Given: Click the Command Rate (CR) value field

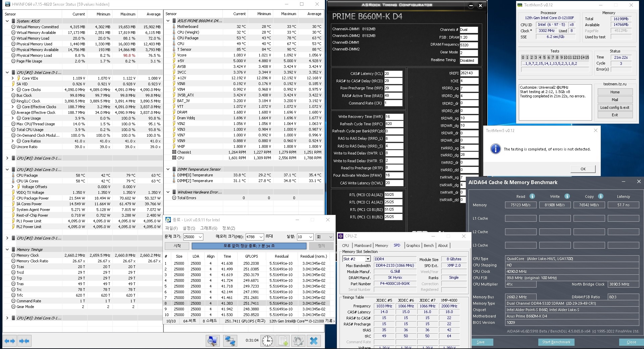Looking at the screenshot, I should click(393, 103).
